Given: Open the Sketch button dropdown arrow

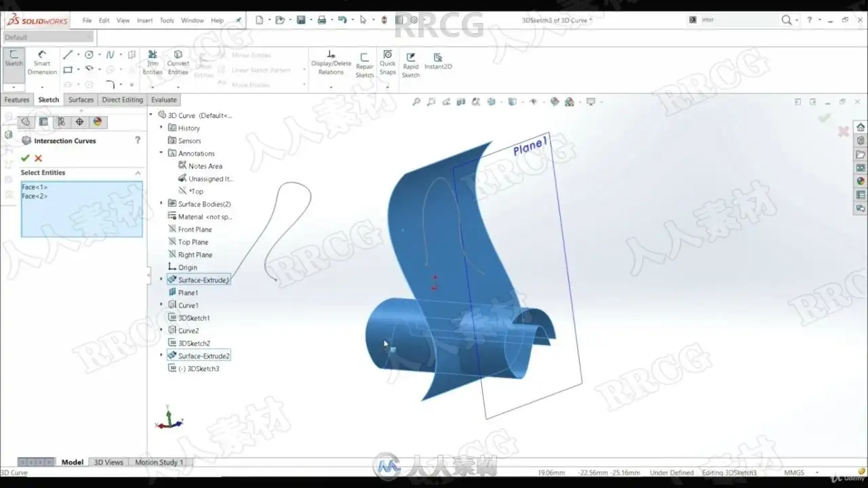Looking at the screenshot, I should click(14, 87).
